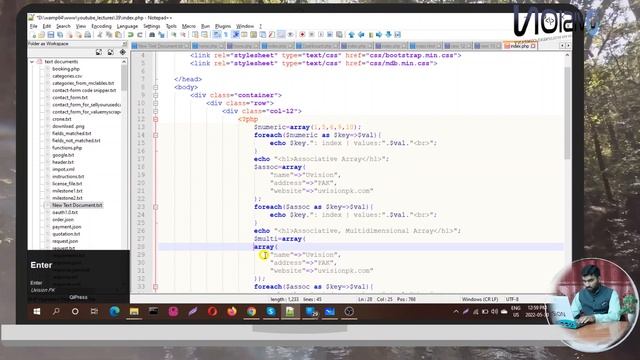Save the current file via toolbar icon
Screen dimensions: 640x360
pyautogui.click(x=51, y=35)
